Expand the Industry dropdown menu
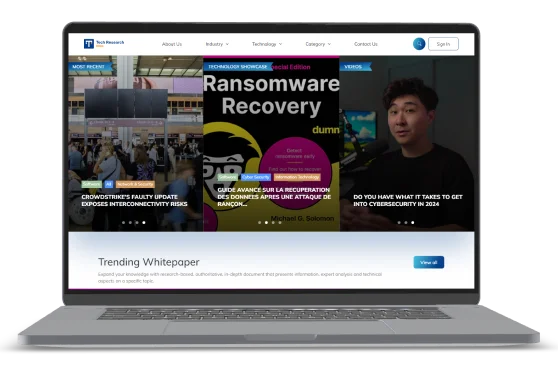The height and width of the screenshot is (368, 558). pos(217,44)
